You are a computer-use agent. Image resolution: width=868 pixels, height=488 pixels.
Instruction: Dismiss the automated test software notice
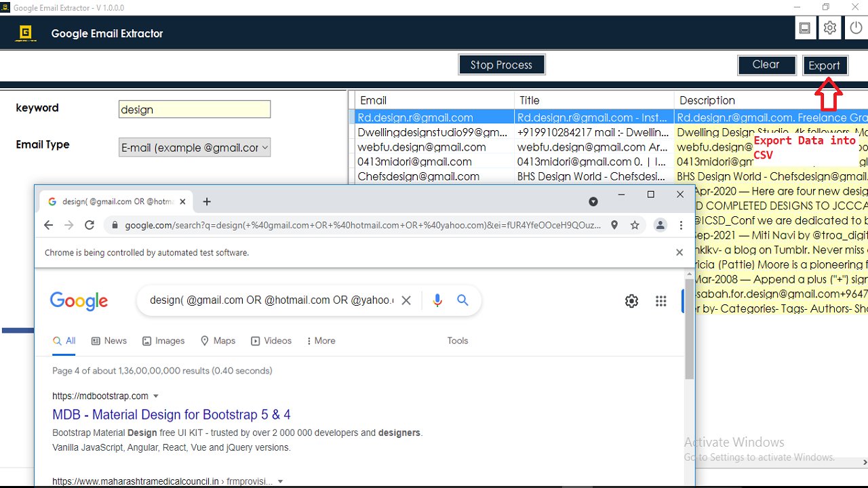pyautogui.click(x=679, y=252)
